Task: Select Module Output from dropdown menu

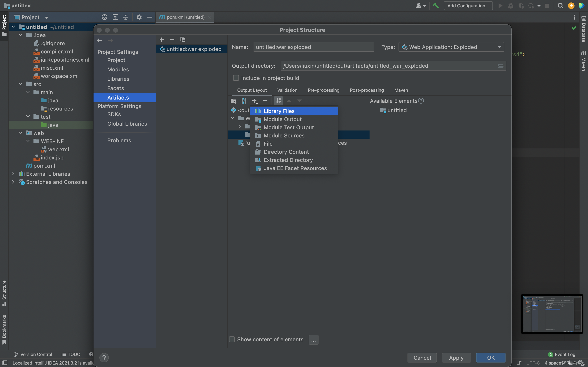Action: [282, 119]
